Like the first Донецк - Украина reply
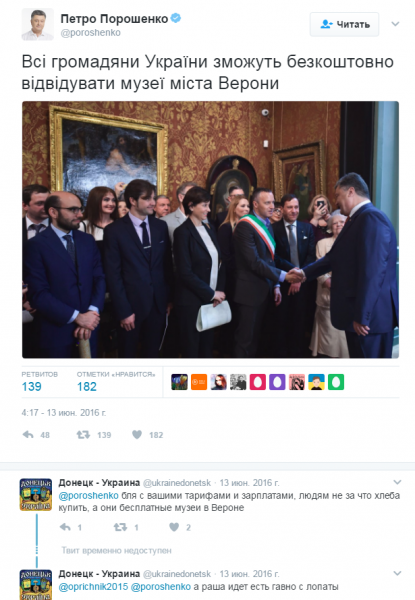Screen dimensions: 415x600 pos(174,527)
